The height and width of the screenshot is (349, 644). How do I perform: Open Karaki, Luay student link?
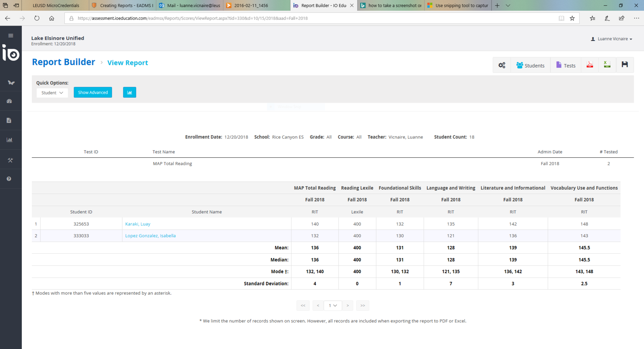(138, 224)
